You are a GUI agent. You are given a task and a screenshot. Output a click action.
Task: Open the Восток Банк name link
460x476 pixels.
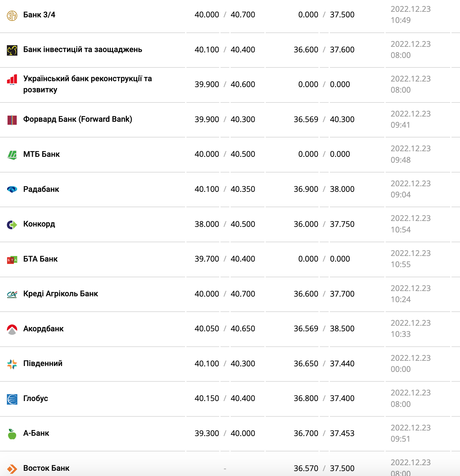[46, 468]
